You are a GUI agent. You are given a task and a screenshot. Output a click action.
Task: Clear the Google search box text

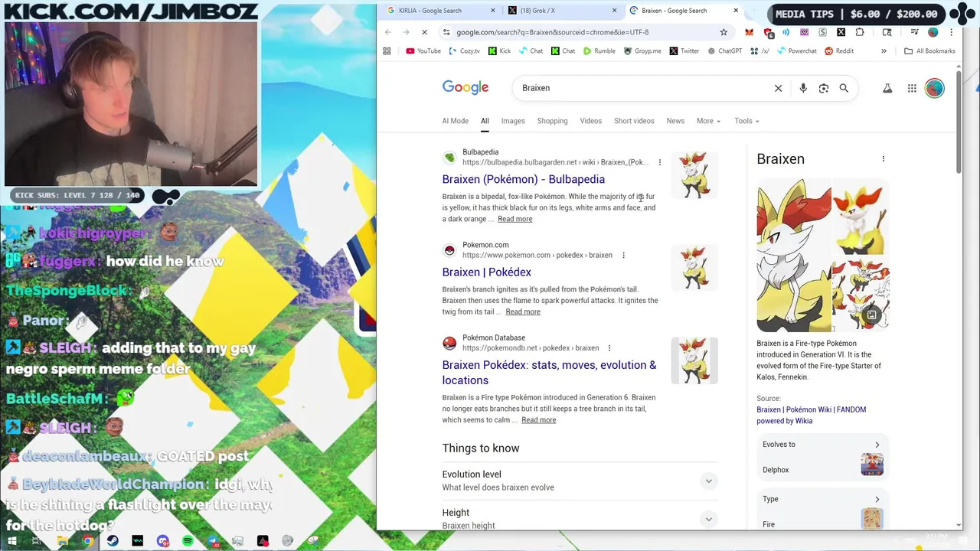coord(778,88)
